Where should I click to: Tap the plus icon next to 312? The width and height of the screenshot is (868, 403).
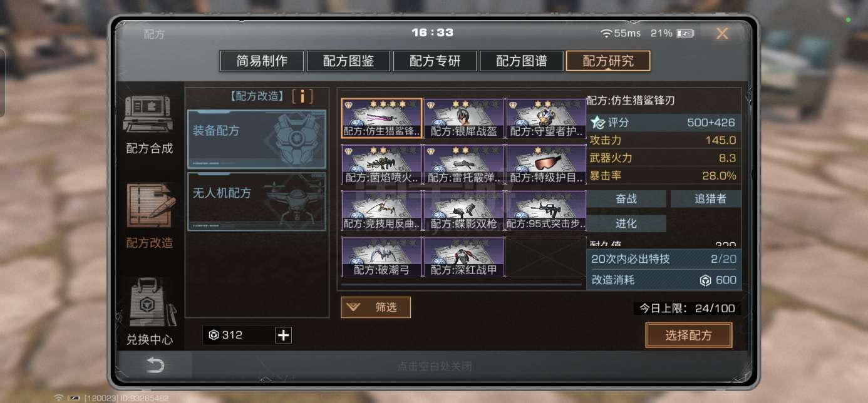[284, 335]
